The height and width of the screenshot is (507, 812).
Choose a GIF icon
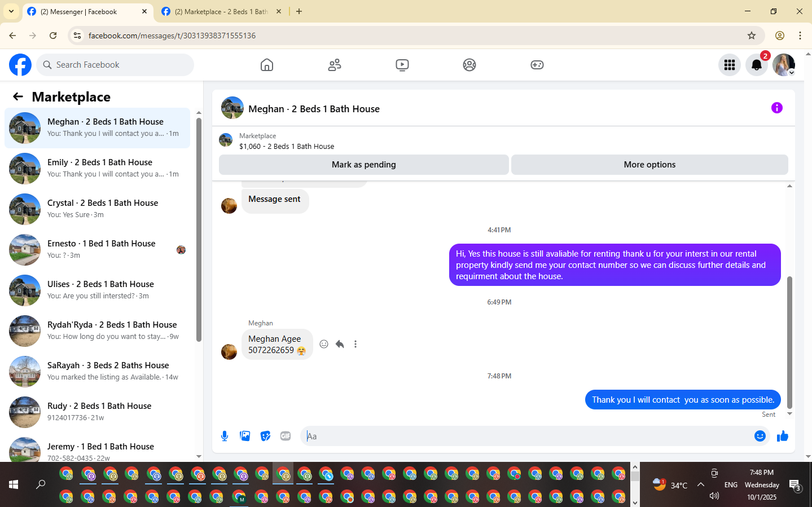(x=286, y=436)
